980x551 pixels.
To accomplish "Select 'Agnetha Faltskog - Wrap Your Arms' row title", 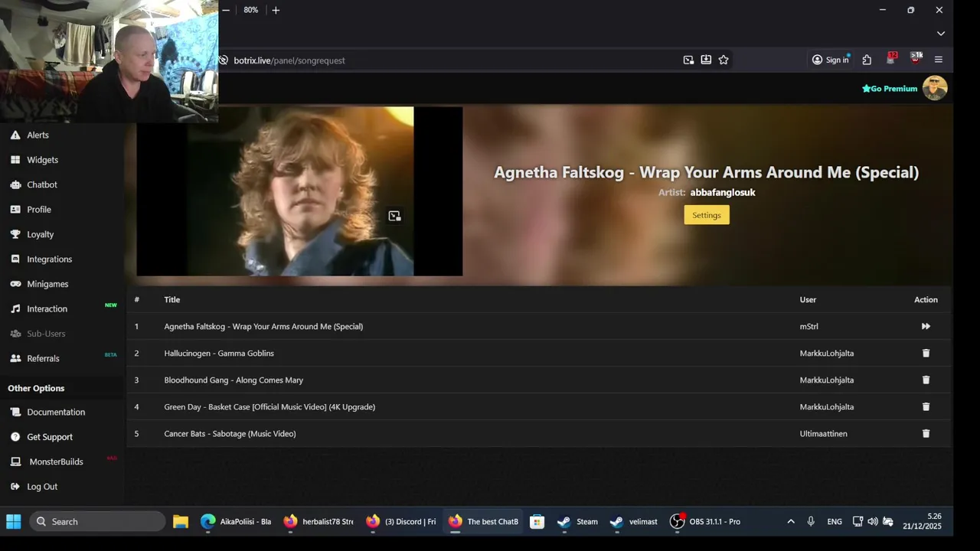I will coord(263,326).
